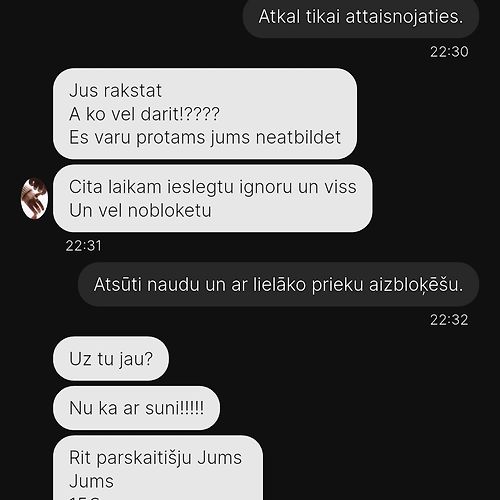Select the 'Uz tu jau?' bubble
The width and height of the screenshot is (500, 500).
pos(111,359)
